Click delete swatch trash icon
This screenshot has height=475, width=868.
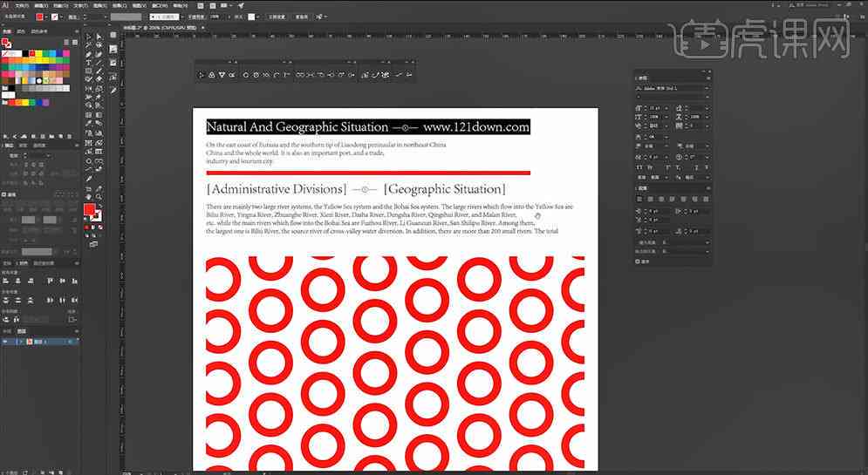pyautogui.click(x=69, y=136)
